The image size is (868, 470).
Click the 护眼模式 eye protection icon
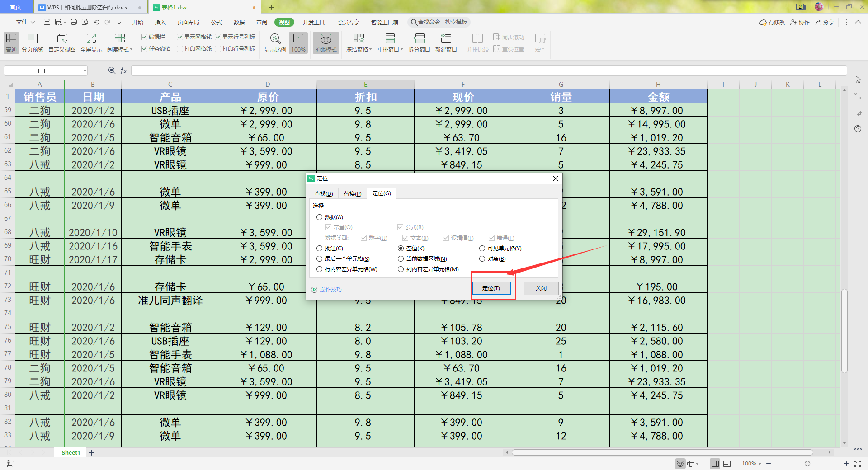tap(325, 39)
